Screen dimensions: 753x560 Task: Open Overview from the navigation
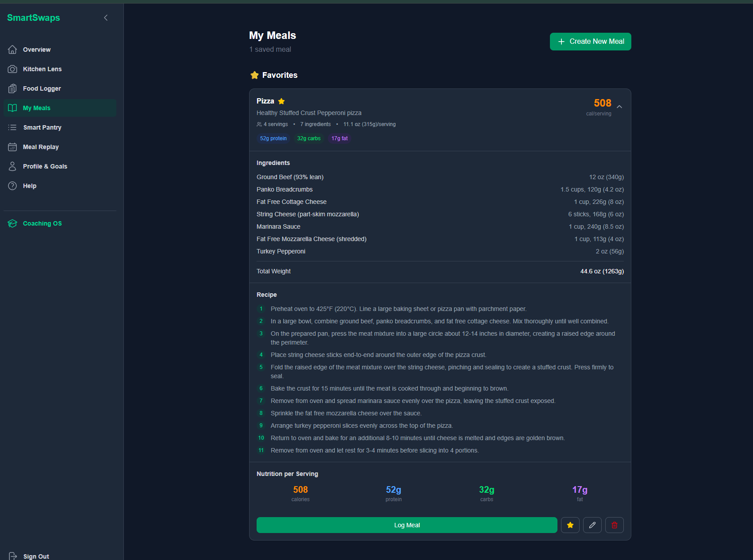[36, 50]
